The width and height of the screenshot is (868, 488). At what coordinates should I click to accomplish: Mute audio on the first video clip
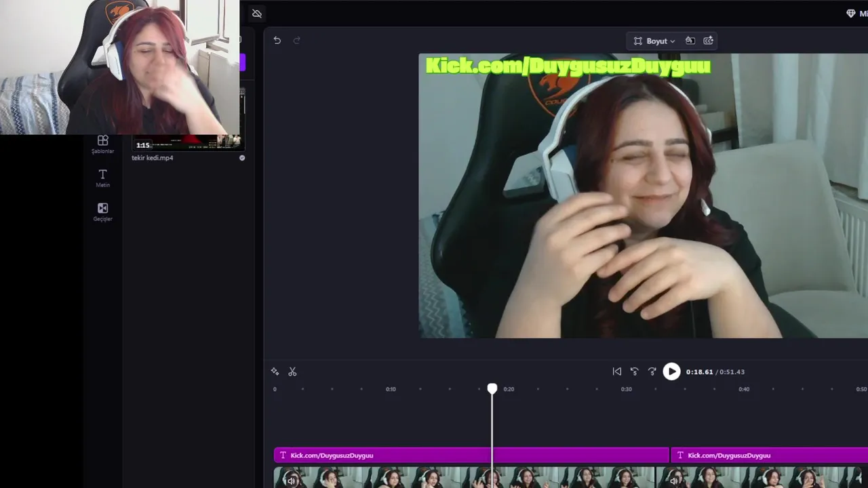click(x=292, y=481)
